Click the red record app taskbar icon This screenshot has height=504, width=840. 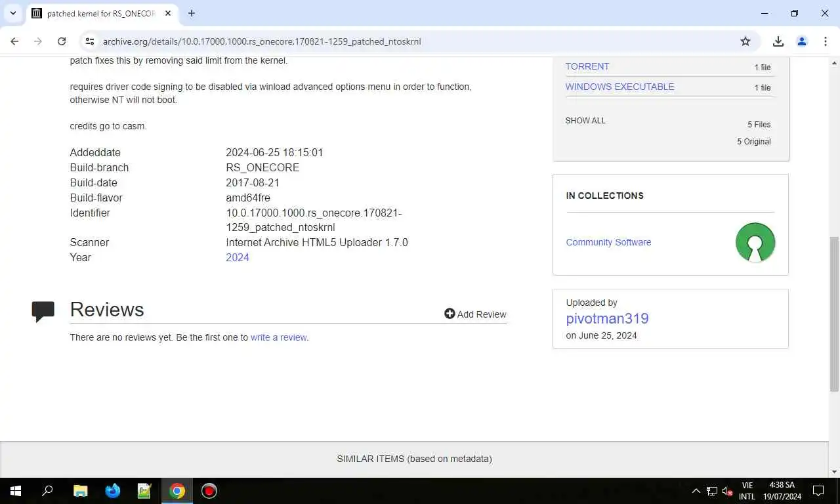coord(209,491)
